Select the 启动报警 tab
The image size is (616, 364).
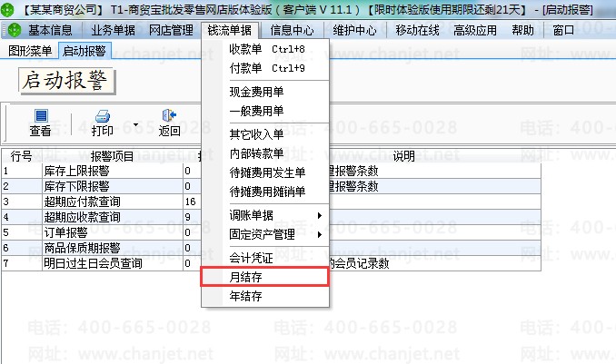[x=84, y=51]
